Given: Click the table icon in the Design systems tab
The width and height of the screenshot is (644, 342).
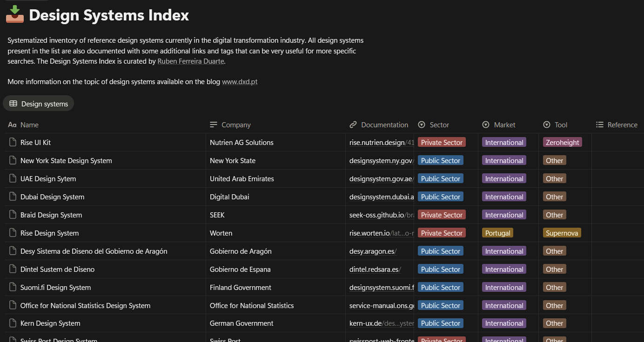Looking at the screenshot, I should click(x=13, y=104).
